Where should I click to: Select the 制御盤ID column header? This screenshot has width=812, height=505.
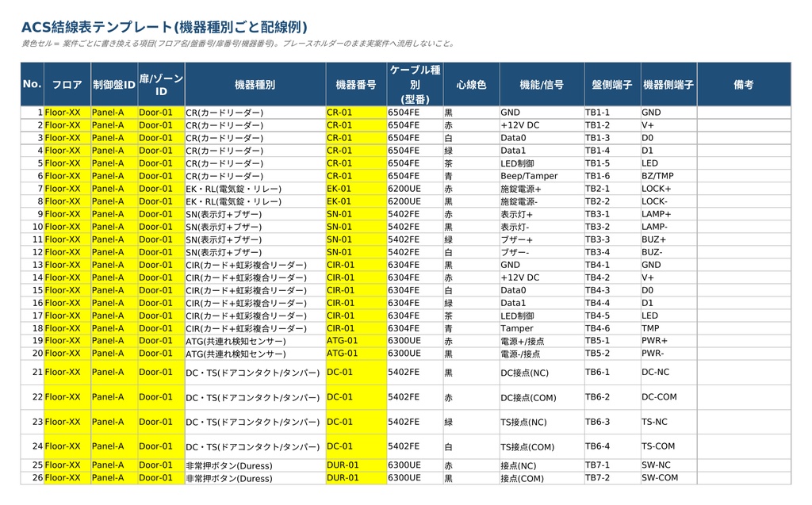[x=114, y=84]
